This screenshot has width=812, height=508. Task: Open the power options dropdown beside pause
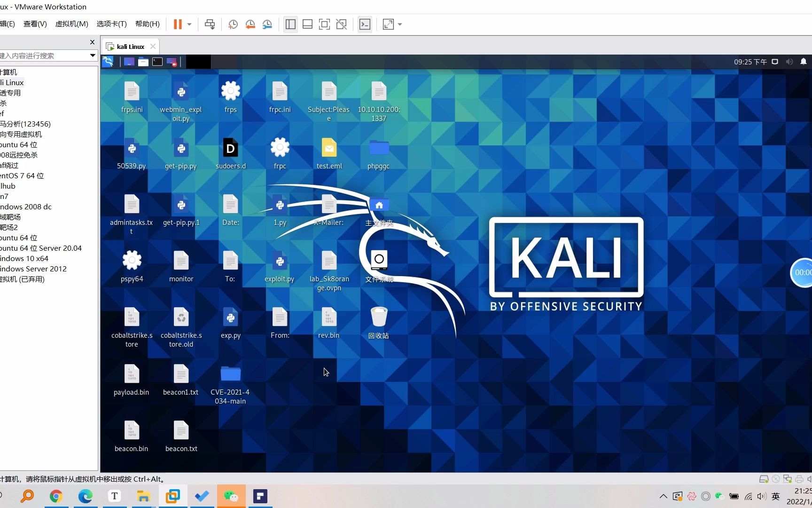[189, 24]
